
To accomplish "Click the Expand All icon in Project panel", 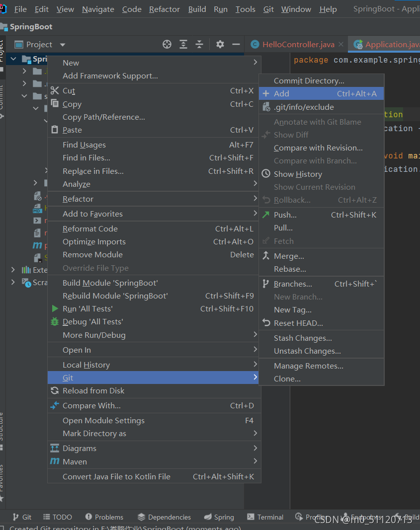I will (x=183, y=44).
